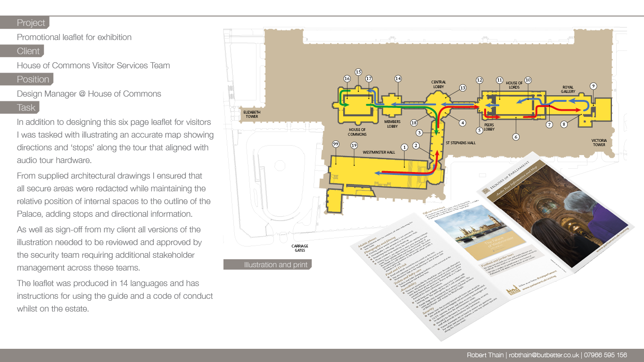Select the Task section header
The height and width of the screenshot is (362, 644).
pos(26,107)
